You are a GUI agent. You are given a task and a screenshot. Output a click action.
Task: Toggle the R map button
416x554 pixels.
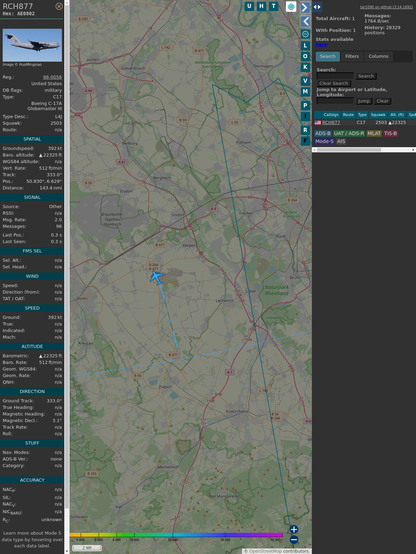(x=305, y=130)
